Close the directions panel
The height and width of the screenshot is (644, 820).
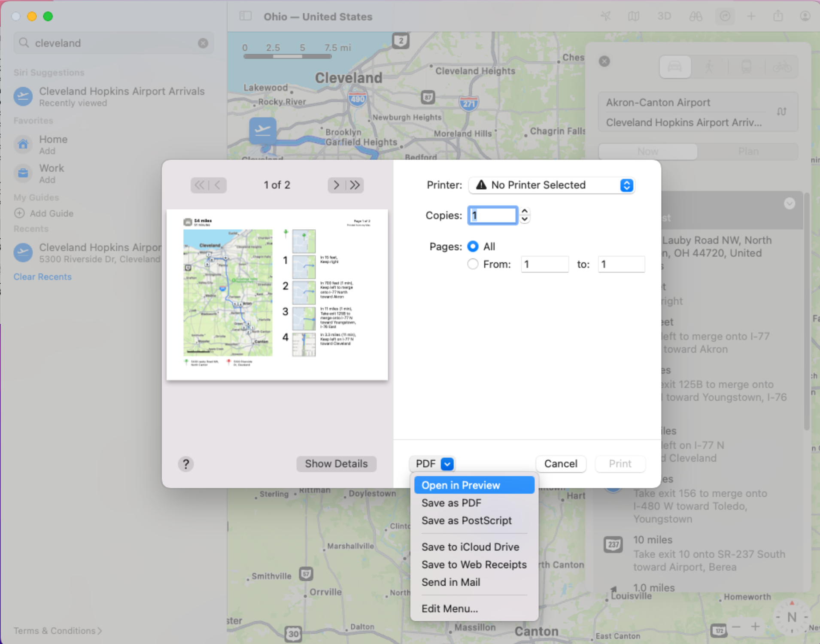point(604,61)
